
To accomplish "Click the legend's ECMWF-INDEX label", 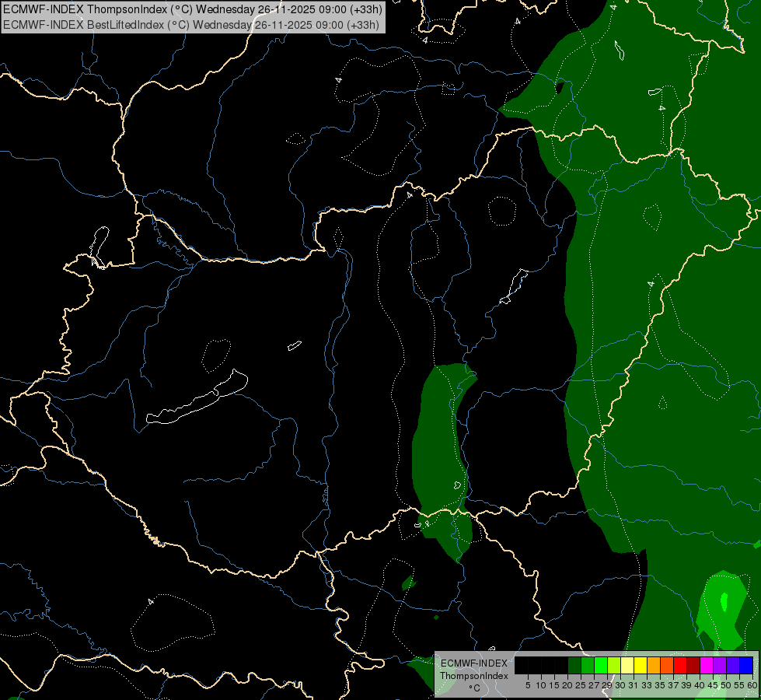I will pyautogui.click(x=473, y=663).
